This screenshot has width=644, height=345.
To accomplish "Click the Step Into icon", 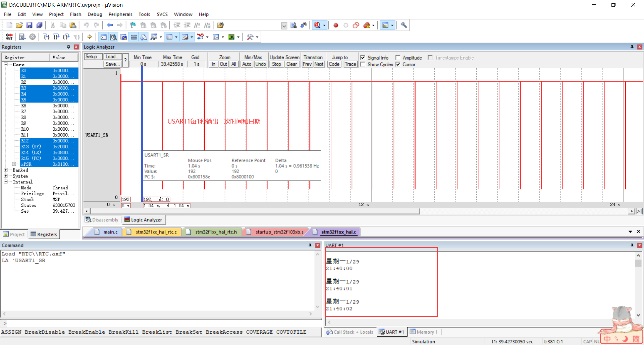I will click(46, 37).
